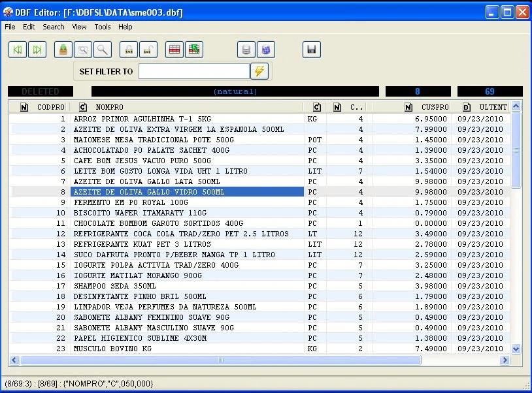Open the Tools menu
This screenshot has width=532, height=393.
pos(103,27)
